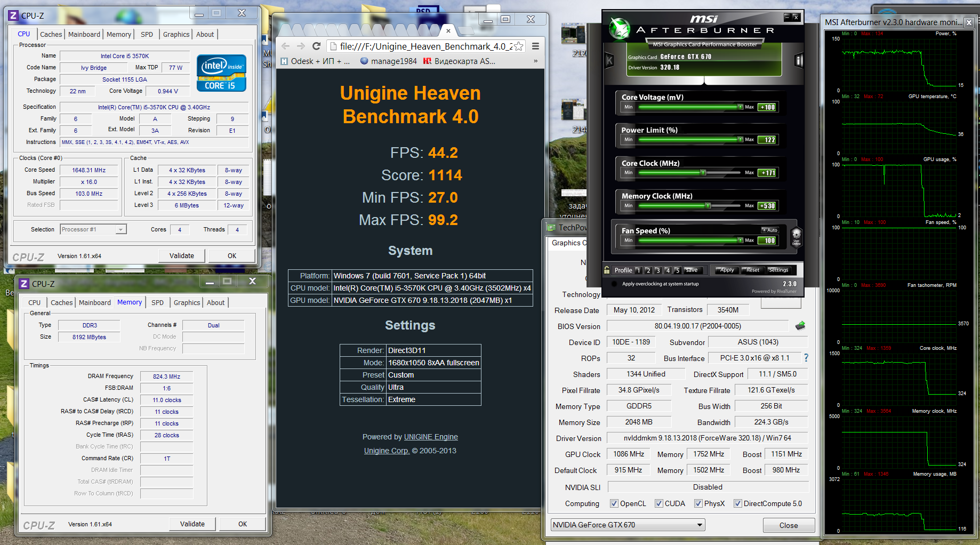Open the Processor #1 selection dropdown

[93, 229]
